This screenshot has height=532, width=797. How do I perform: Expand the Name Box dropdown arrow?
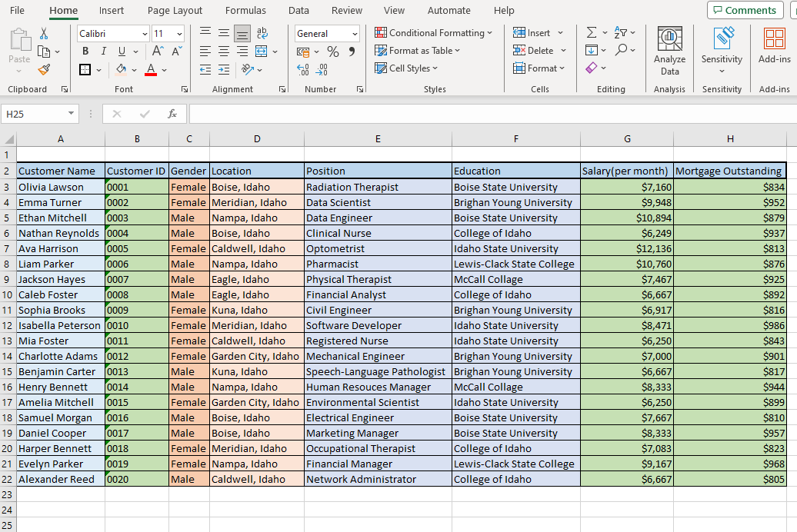[x=71, y=113]
